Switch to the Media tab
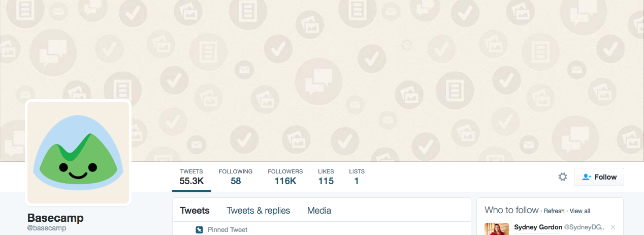 click(x=319, y=211)
